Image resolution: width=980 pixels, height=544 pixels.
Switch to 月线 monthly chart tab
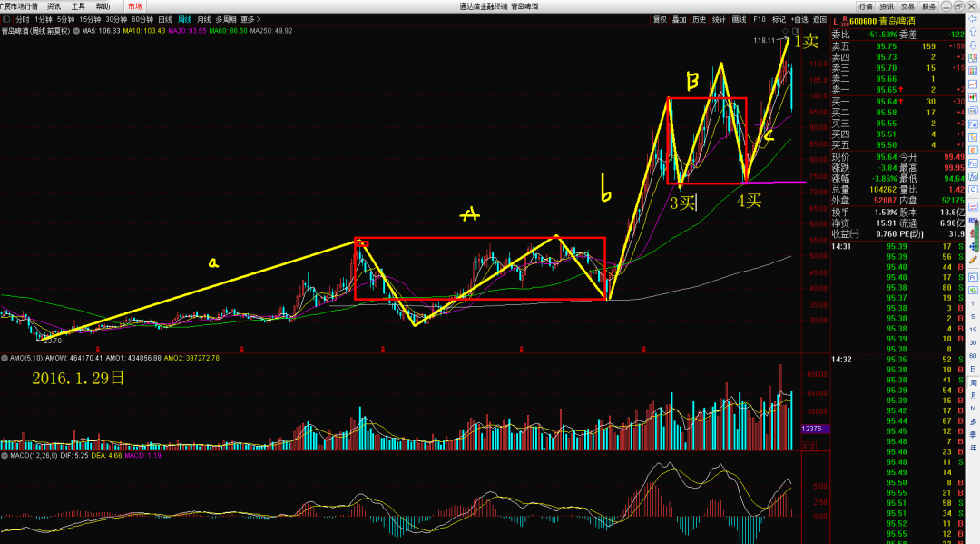click(x=204, y=20)
